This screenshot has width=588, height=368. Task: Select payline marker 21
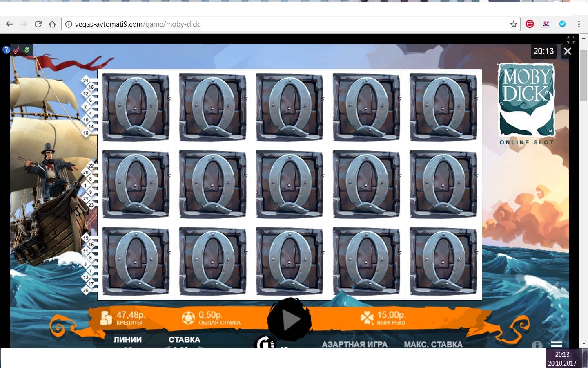pyautogui.click(x=86, y=199)
